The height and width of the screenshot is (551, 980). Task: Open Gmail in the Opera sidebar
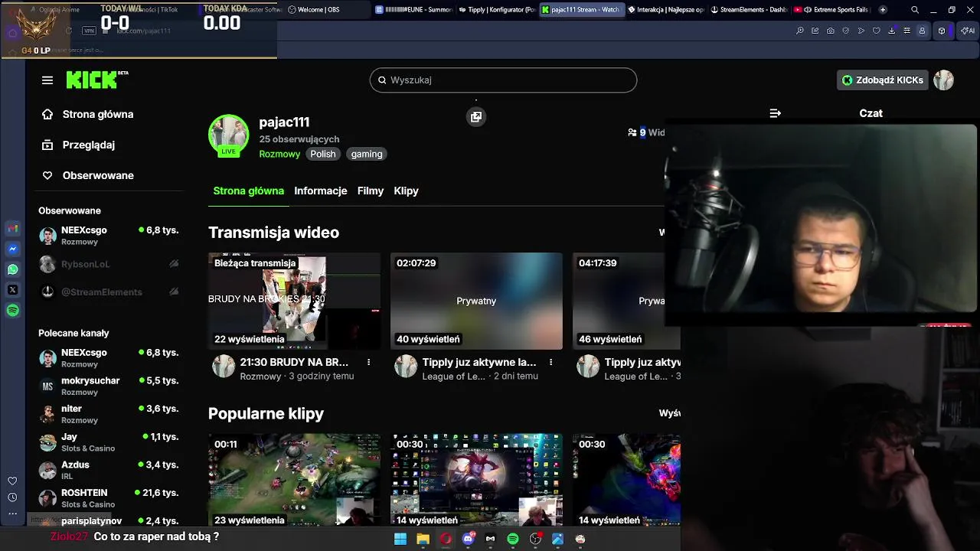[13, 228]
